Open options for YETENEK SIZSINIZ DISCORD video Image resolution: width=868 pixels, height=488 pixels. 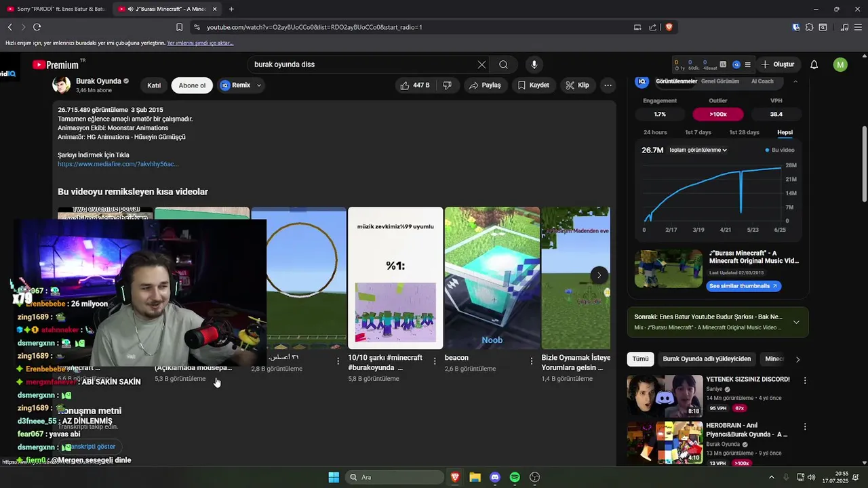point(805,381)
